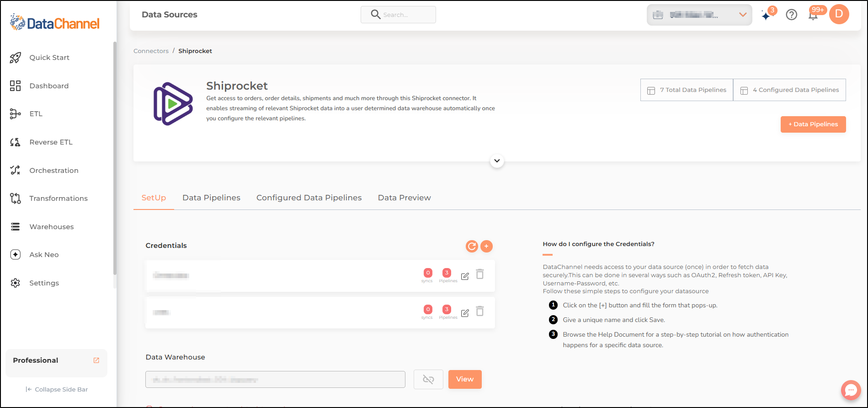Go to Connectors breadcrumb
This screenshot has height=408, width=868.
[151, 51]
